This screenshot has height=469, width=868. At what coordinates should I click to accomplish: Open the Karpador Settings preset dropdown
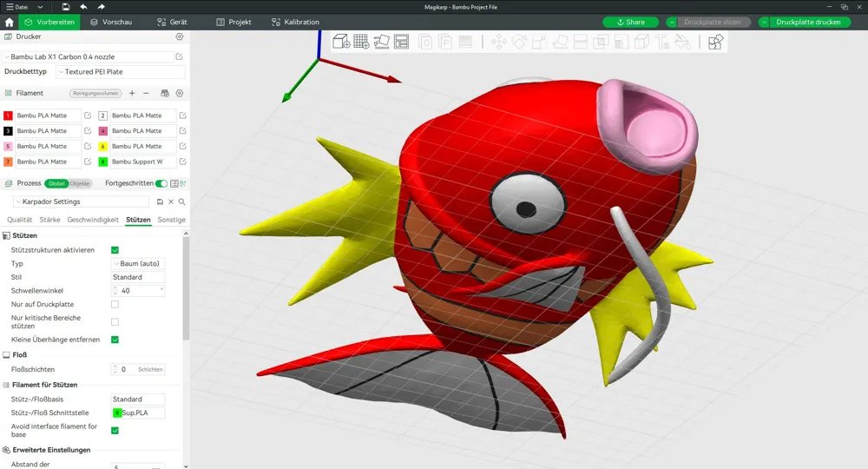(x=81, y=201)
